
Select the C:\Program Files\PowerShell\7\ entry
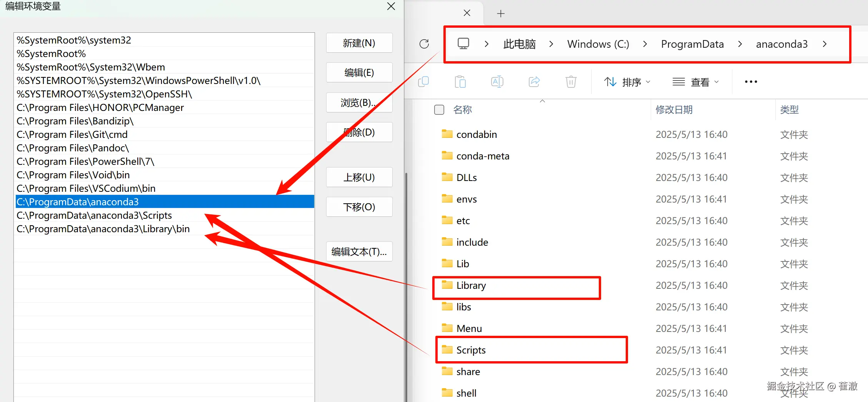click(x=165, y=161)
